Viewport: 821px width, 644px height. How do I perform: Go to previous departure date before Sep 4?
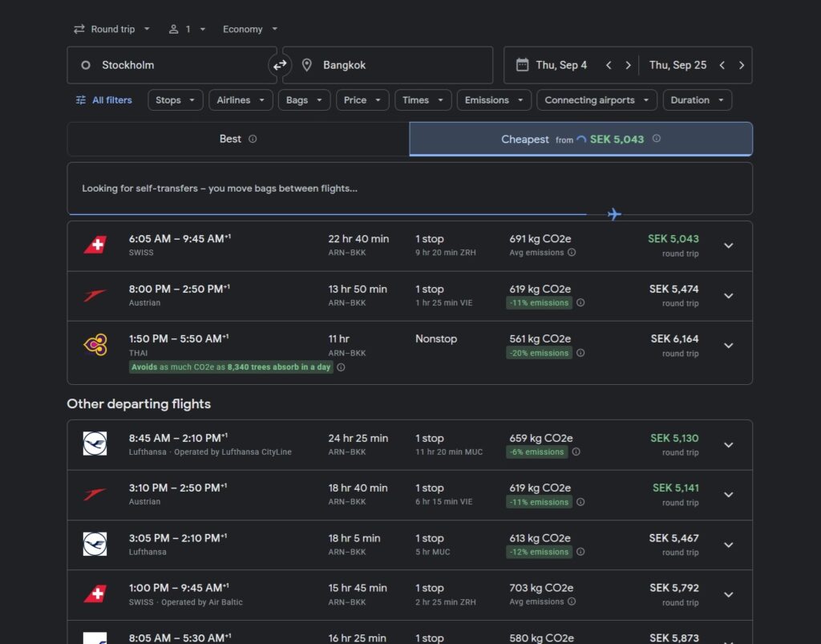[609, 65]
